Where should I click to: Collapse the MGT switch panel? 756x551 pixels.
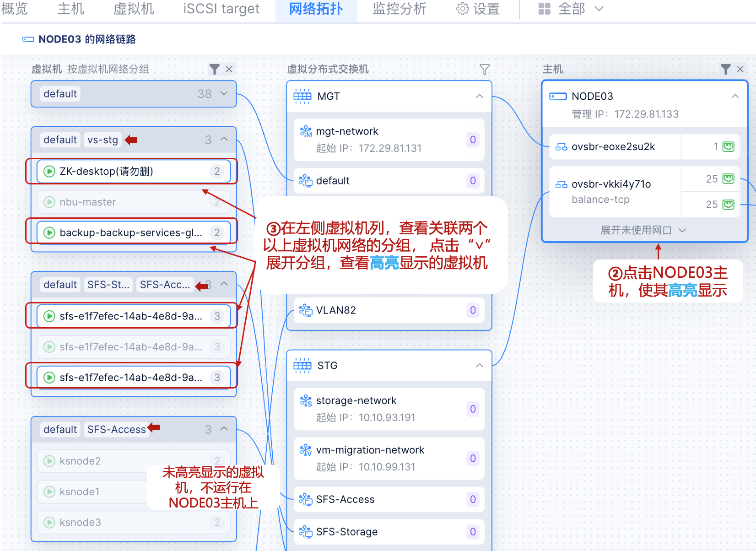(x=479, y=96)
